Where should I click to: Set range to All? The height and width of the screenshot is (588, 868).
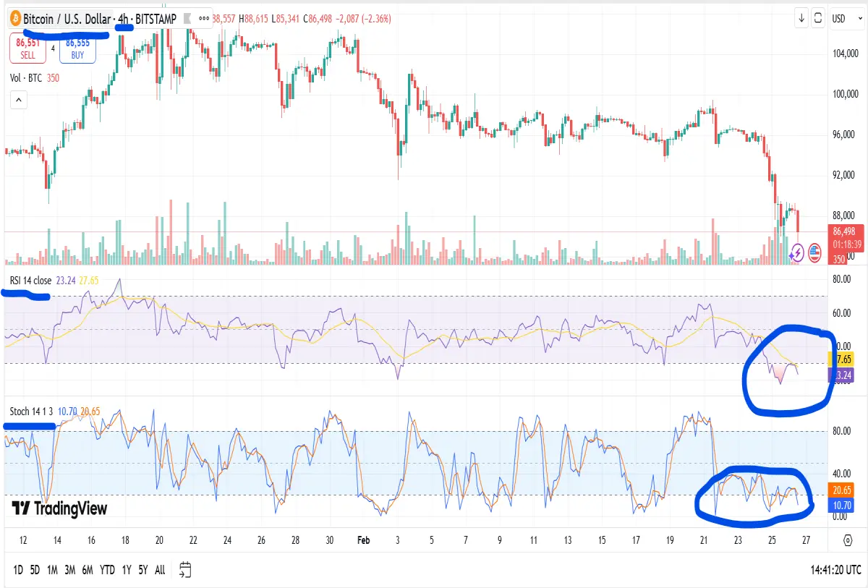pos(160,570)
